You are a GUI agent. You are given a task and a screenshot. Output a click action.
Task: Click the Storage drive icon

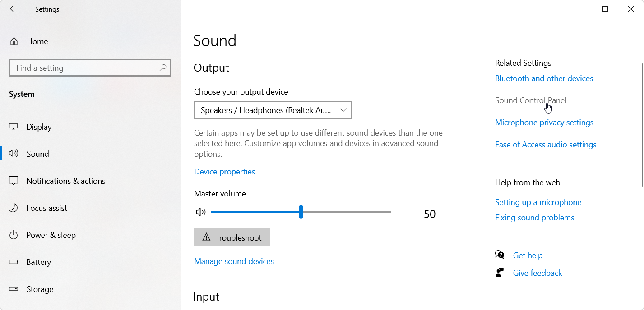[14, 289]
